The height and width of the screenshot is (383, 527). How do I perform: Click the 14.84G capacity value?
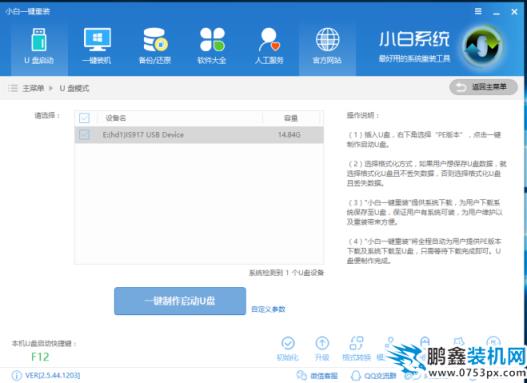[x=289, y=135]
